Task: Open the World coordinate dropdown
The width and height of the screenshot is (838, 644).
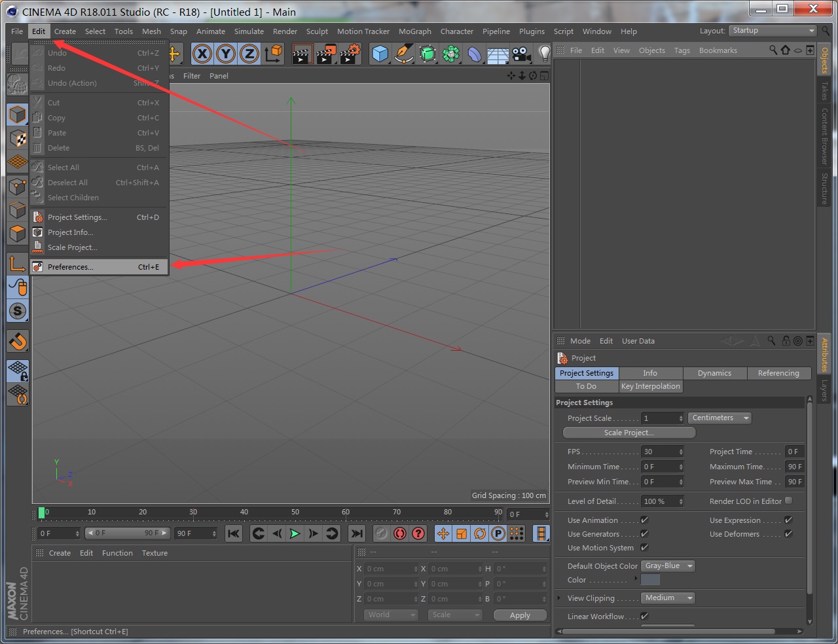Action: [x=390, y=615]
